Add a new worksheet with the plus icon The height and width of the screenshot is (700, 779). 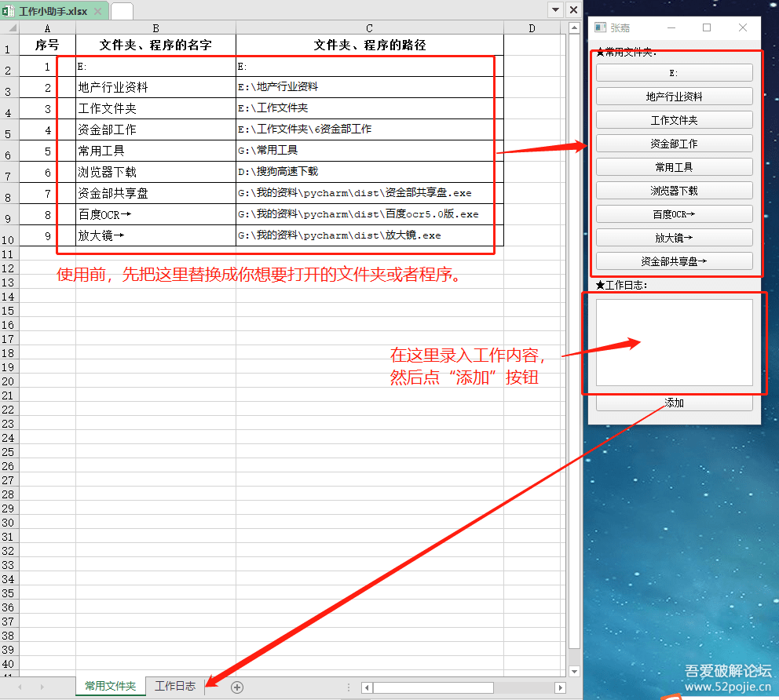(x=236, y=685)
